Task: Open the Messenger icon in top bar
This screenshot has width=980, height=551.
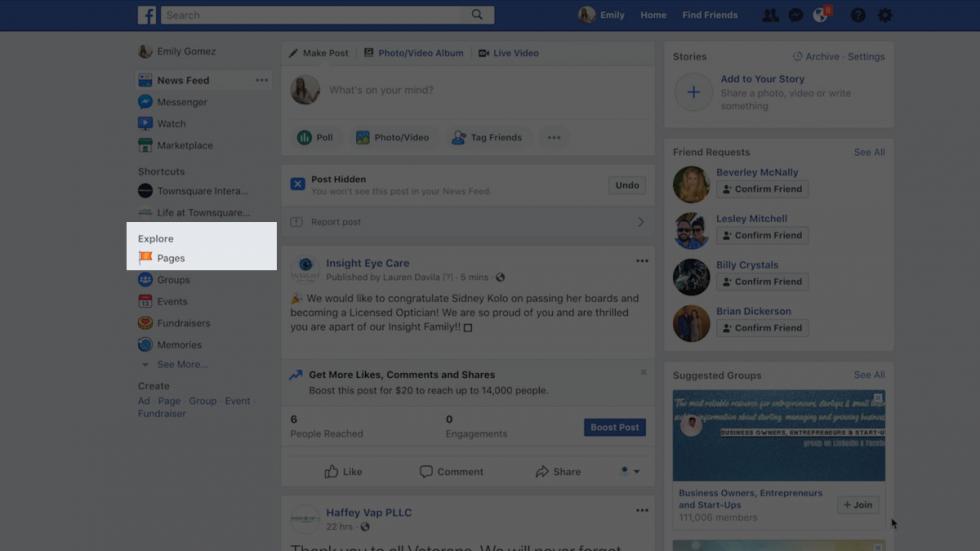Action: [796, 15]
